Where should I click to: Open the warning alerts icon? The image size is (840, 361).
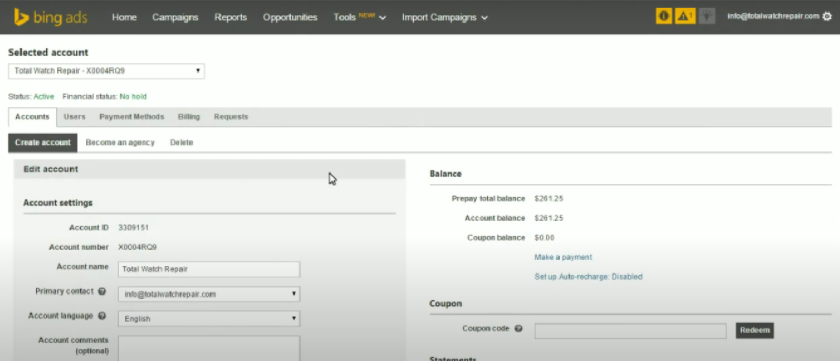click(x=685, y=17)
